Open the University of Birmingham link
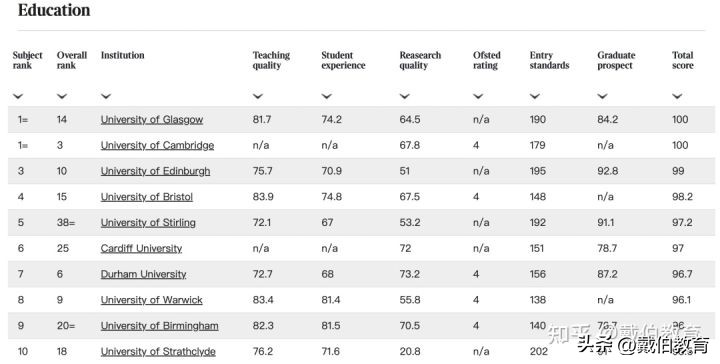Image resolution: width=720 pixels, height=364 pixels. click(160, 325)
